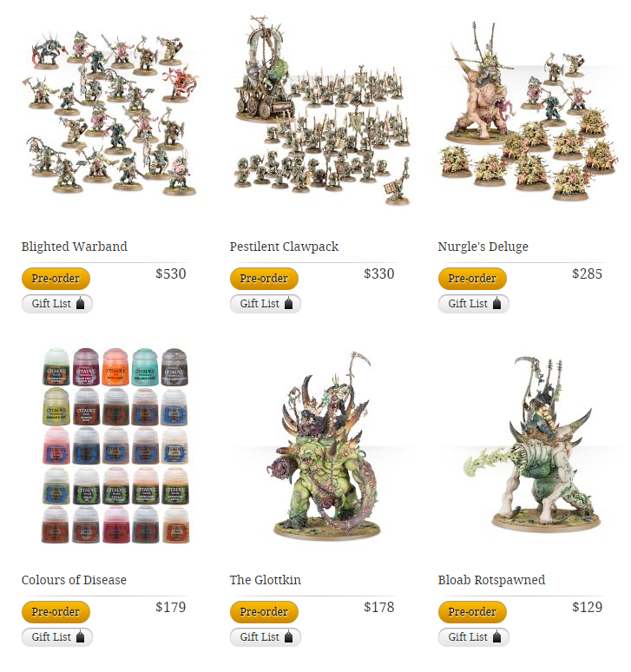Image resolution: width=631 pixels, height=672 pixels.
Task: Click the gift tag icon for Pestilent Clawpack
Action: 289,303
